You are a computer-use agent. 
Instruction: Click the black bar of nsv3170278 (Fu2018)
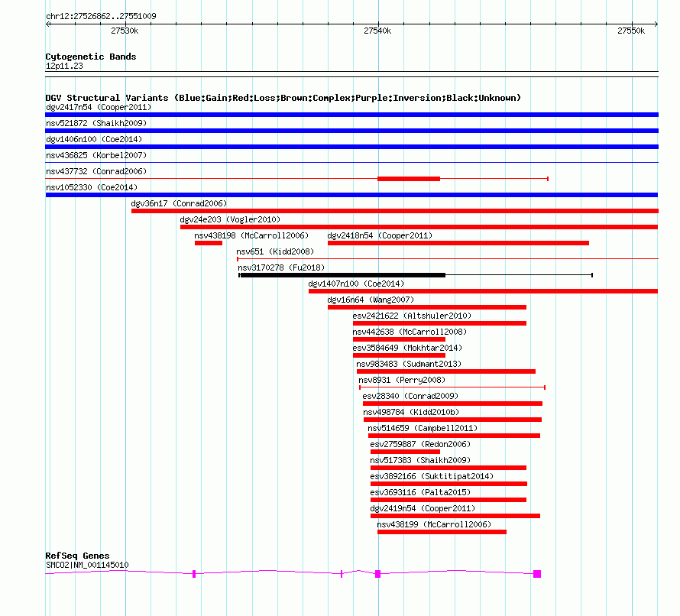[342, 275]
